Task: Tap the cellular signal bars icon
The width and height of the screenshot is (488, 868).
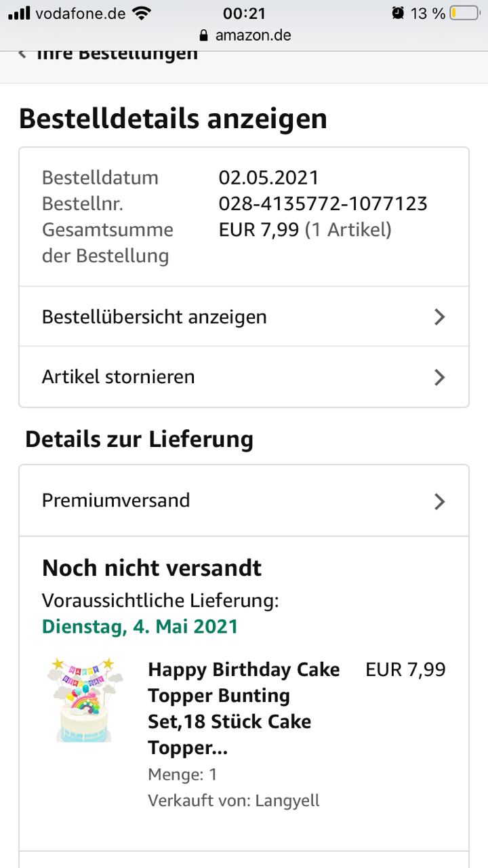Action: click(x=19, y=13)
